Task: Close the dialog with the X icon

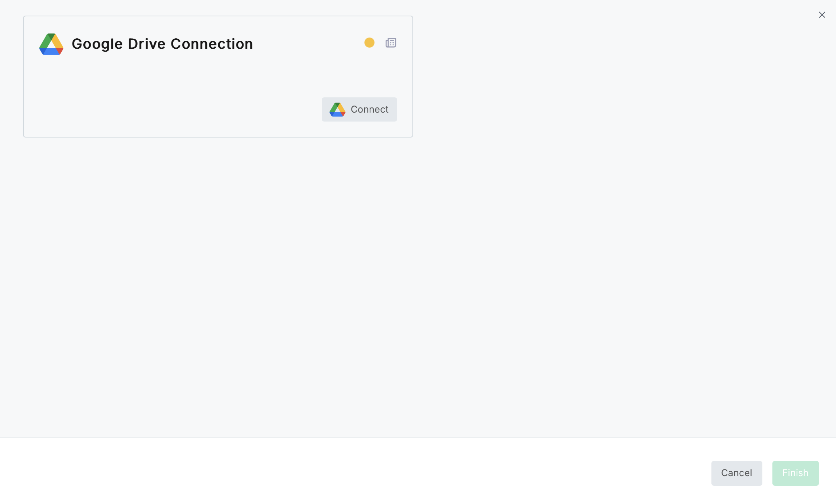Action: 822,15
